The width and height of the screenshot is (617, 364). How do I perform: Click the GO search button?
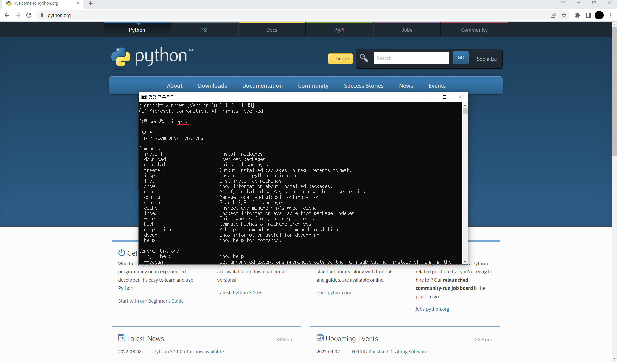coord(461,58)
